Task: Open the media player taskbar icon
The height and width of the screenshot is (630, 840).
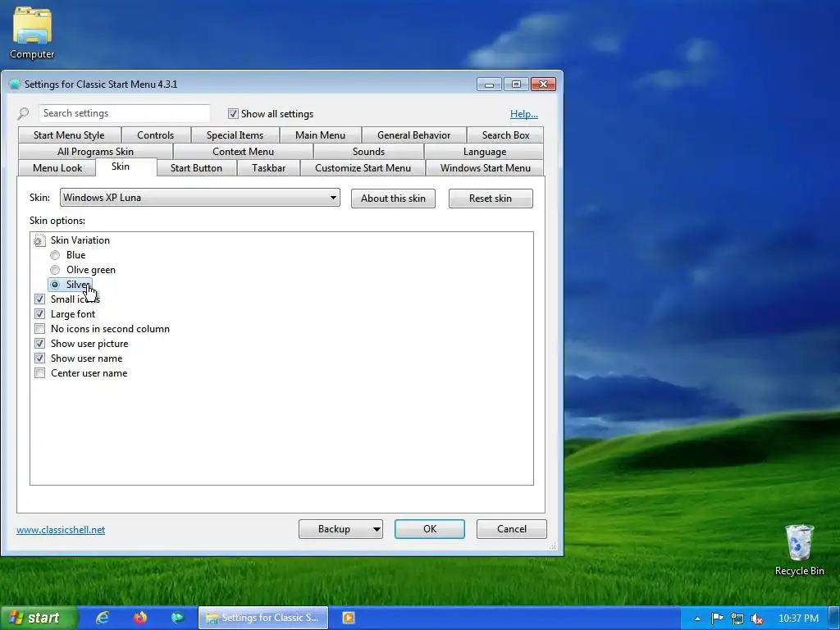Action: pos(348,618)
